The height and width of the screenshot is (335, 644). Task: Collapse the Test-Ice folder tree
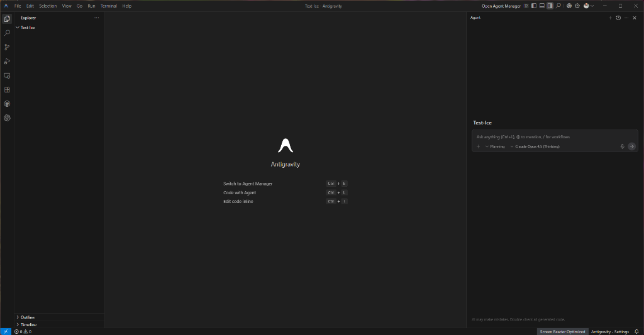coord(27,28)
